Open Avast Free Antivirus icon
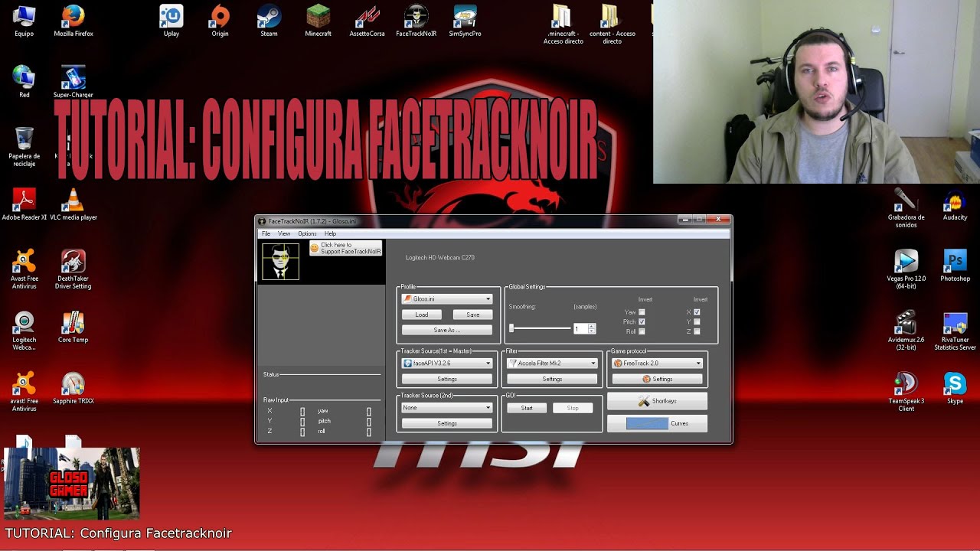 pos(24,269)
